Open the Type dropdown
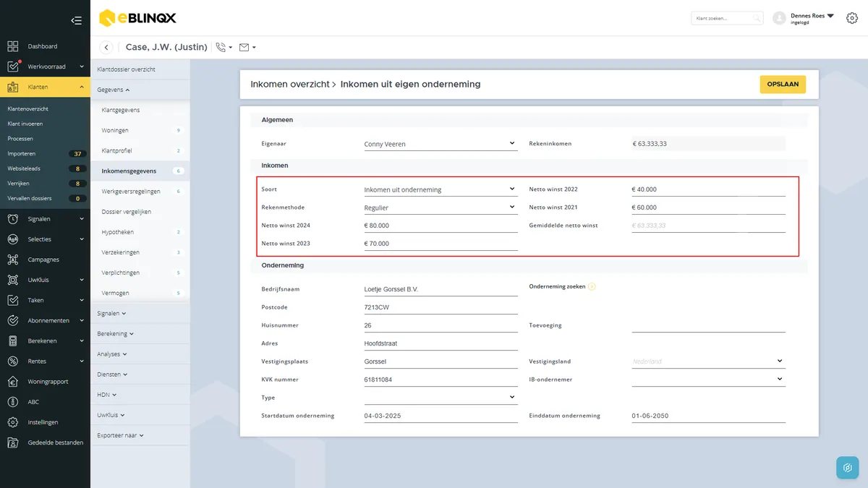 441,398
